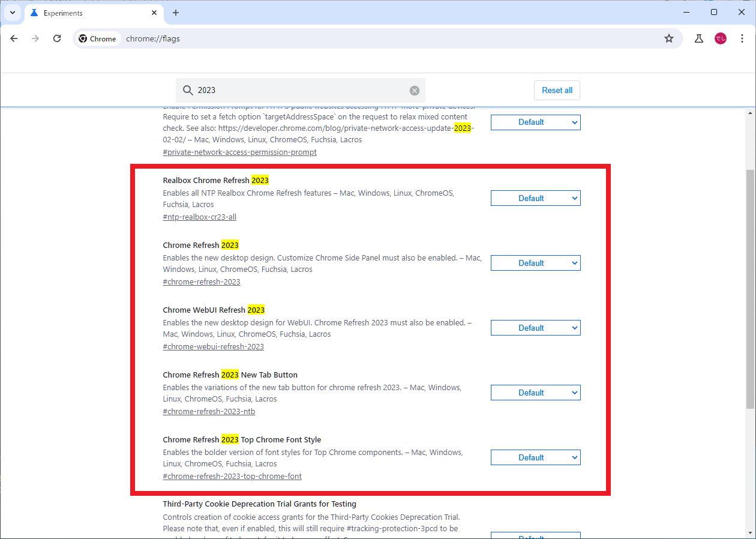
Task: Clear the flags search with X icon
Action: (415, 91)
